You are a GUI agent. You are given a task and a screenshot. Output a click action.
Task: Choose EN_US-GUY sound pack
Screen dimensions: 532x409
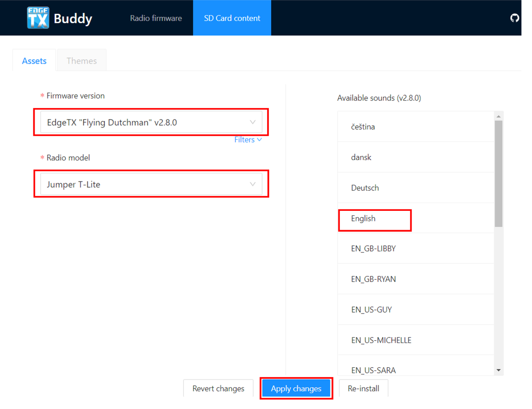[x=416, y=310]
